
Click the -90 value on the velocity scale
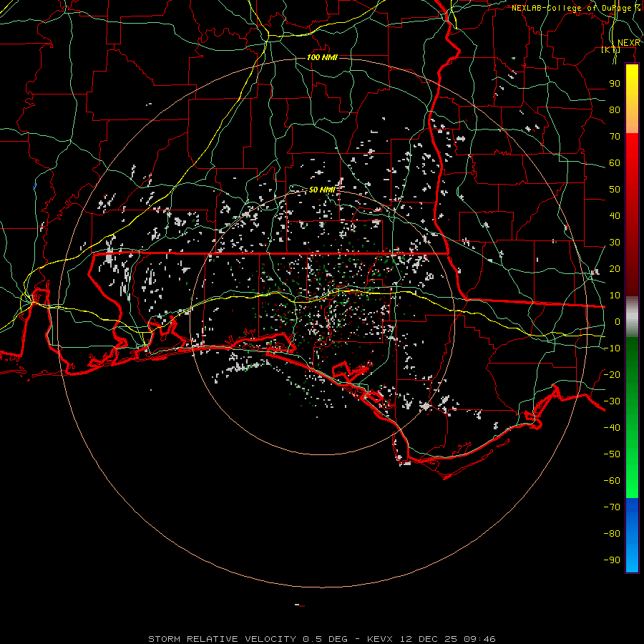612,560
